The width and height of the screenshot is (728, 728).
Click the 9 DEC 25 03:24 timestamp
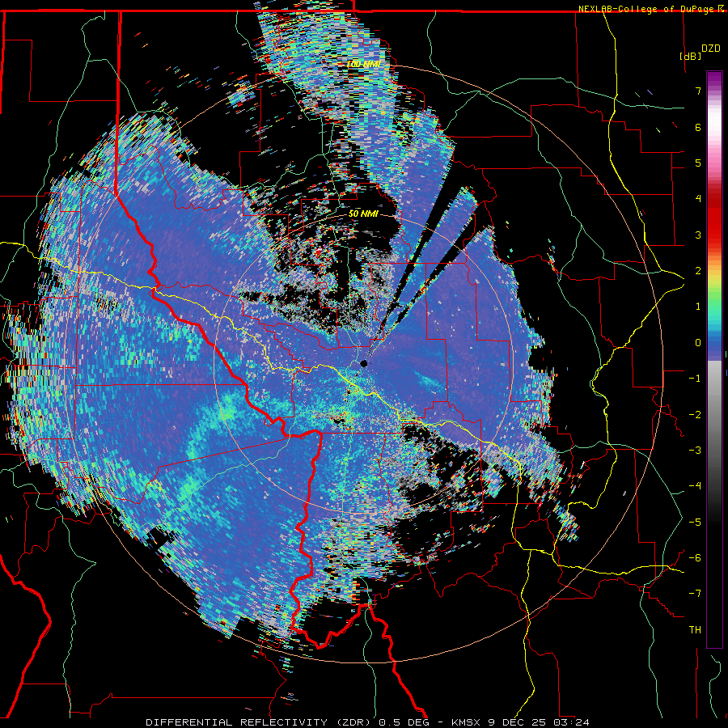pyautogui.click(x=539, y=722)
